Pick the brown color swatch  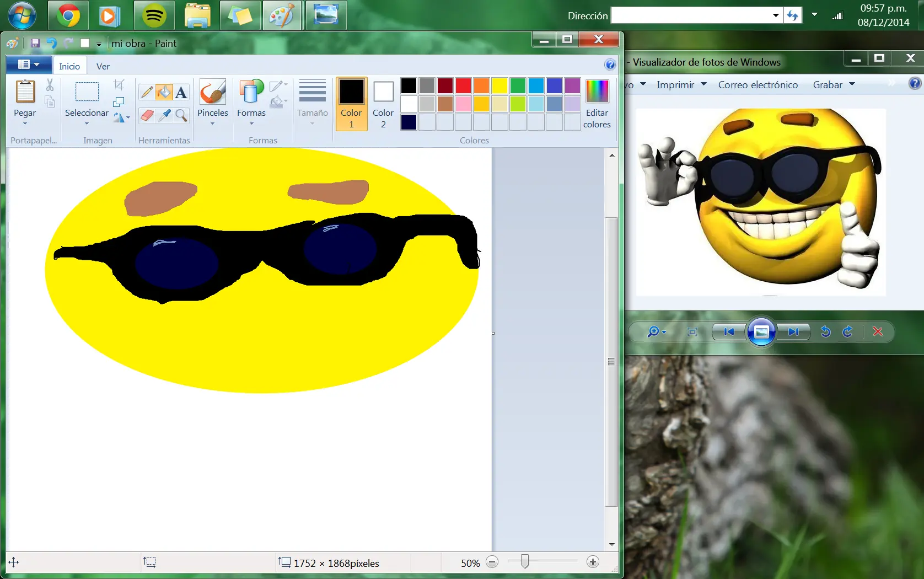pyautogui.click(x=445, y=104)
